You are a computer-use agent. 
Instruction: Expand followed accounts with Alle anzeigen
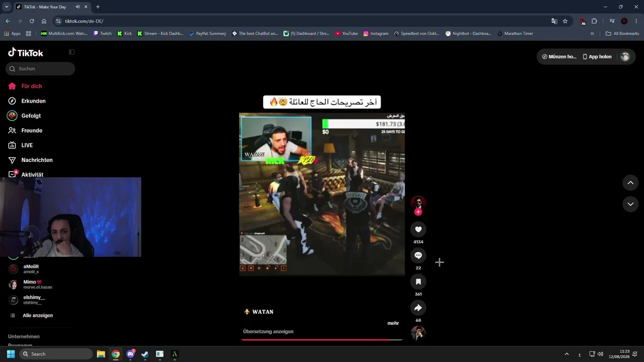[x=38, y=315]
